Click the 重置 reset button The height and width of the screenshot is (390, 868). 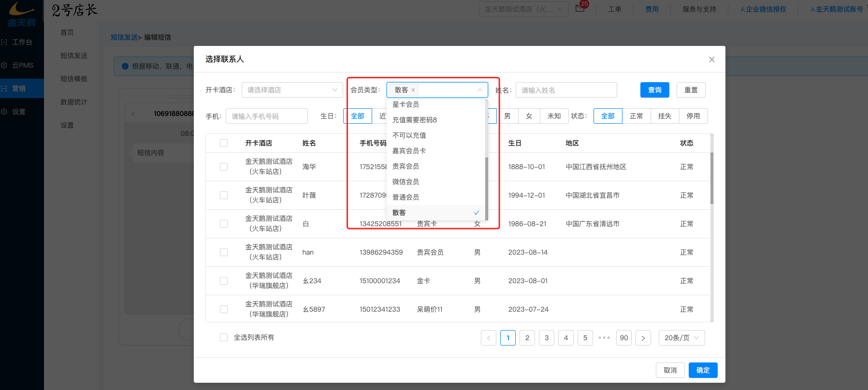coord(691,90)
